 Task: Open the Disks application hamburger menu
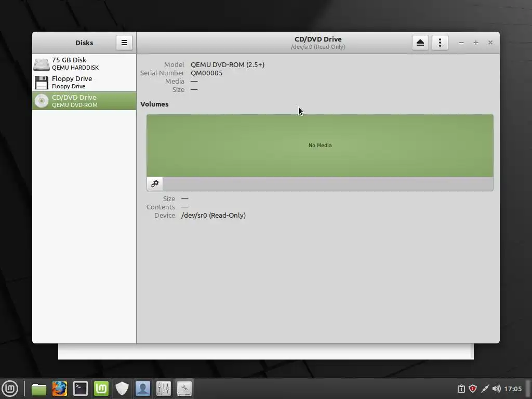(124, 43)
